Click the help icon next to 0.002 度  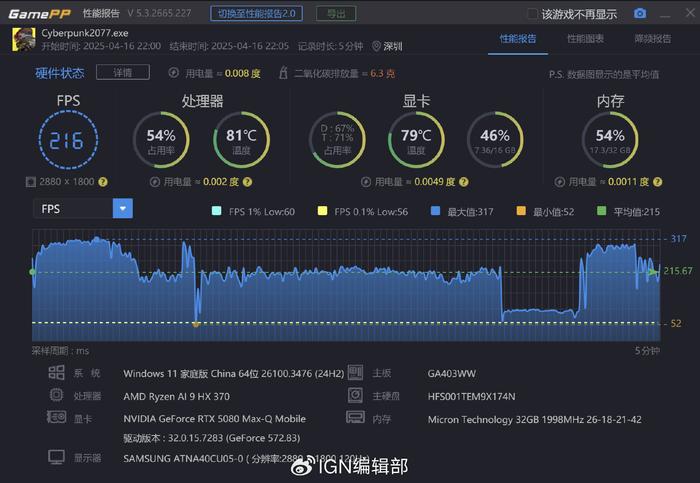coord(247,182)
